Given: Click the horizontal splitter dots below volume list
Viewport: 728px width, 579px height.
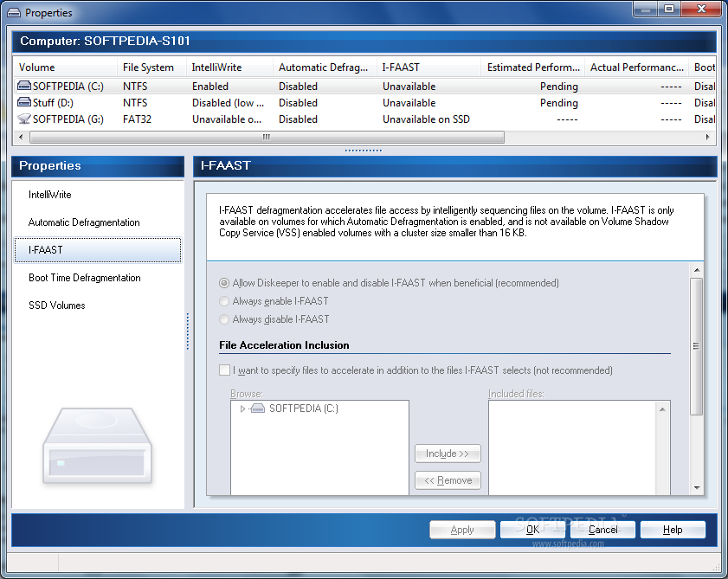Looking at the screenshot, I should [x=363, y=150].
